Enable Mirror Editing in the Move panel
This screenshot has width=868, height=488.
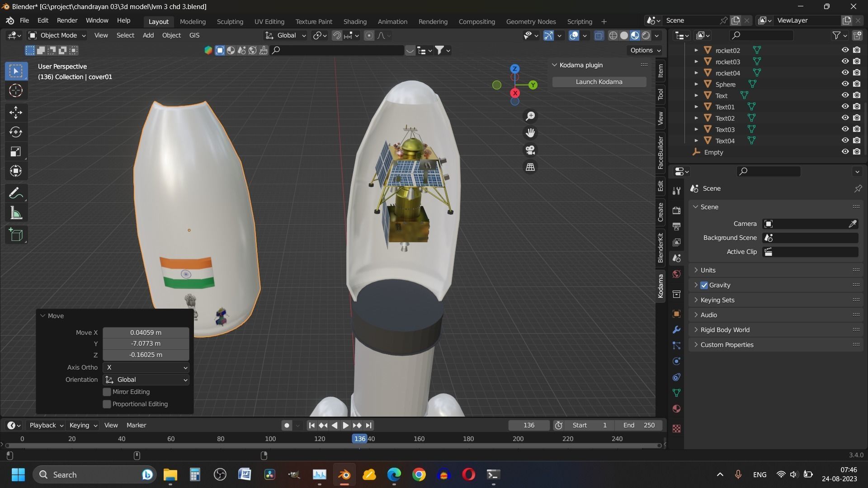click(x=107, y=392)
